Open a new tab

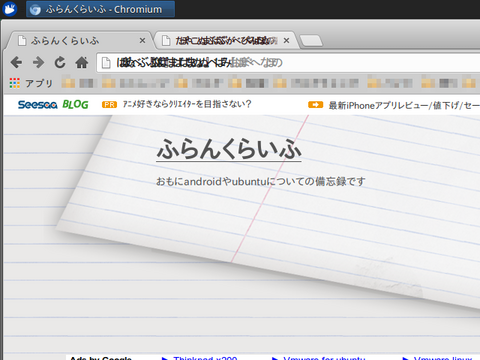click(x=311, y=41)
